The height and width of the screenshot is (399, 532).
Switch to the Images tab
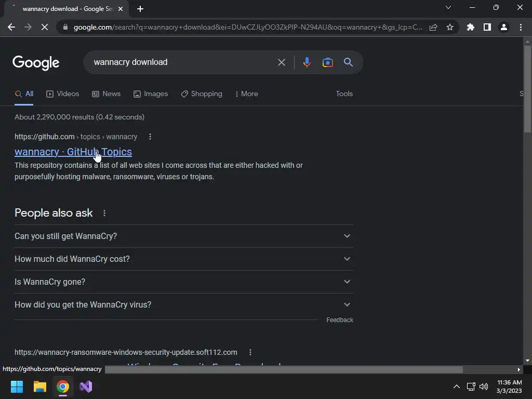(x=151, y=94)
